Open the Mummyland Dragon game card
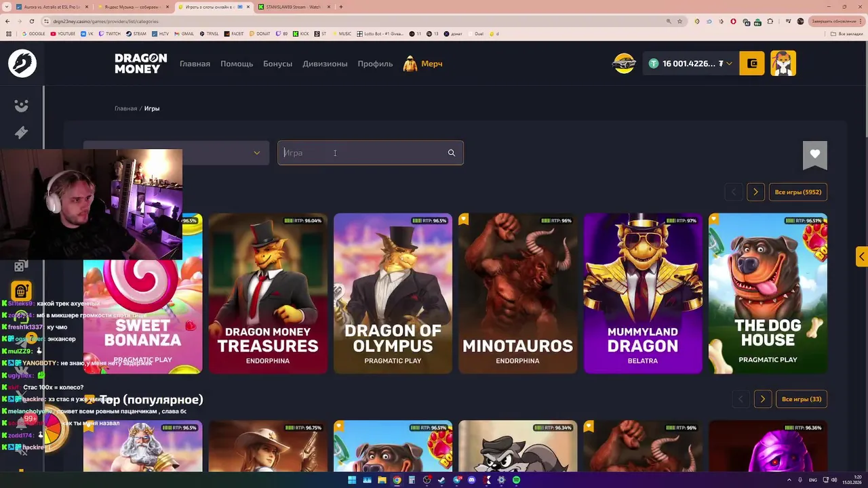The height and width of the screenshot is (488, 868). coord(643,293)
